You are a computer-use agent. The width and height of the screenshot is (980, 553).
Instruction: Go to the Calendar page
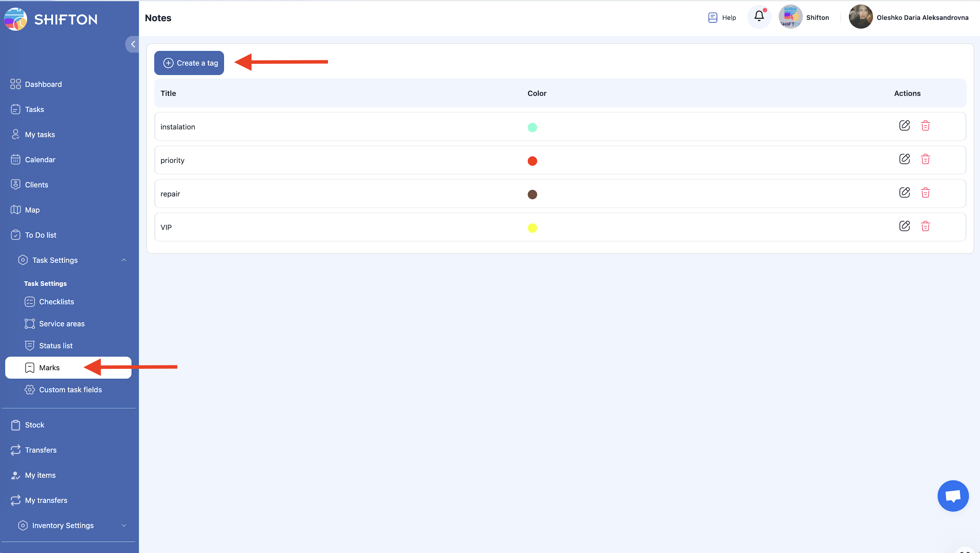pyautogui.click(x=40, y=160)
